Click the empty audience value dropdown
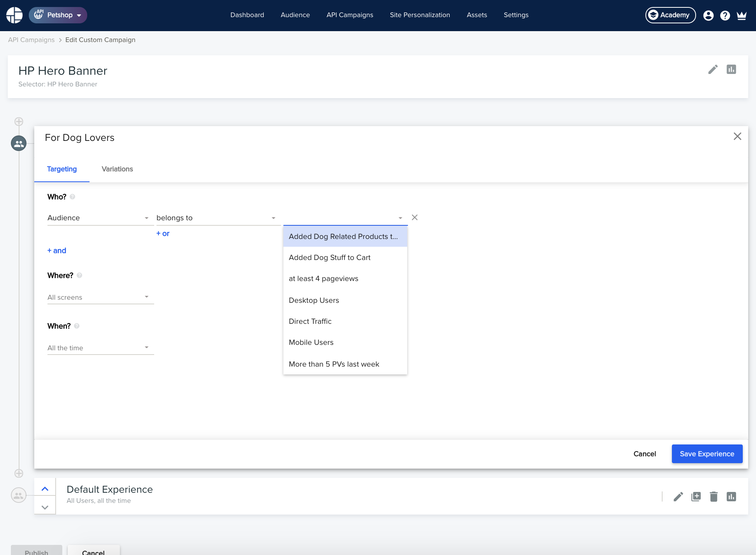Image resolution: width=756 pixels, height=555 pixels. pos(345,218)
